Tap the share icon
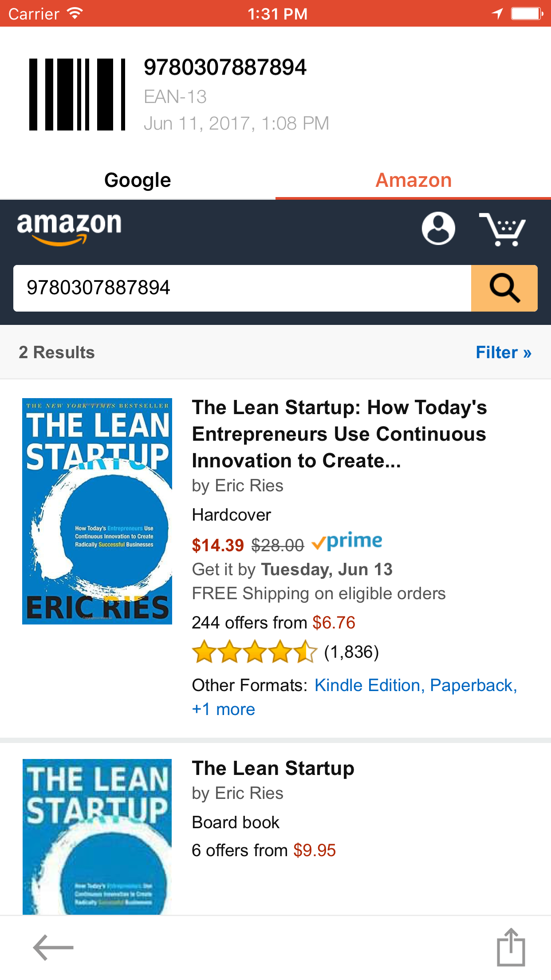This screenshot has height=980, width=551. (511, 947)
